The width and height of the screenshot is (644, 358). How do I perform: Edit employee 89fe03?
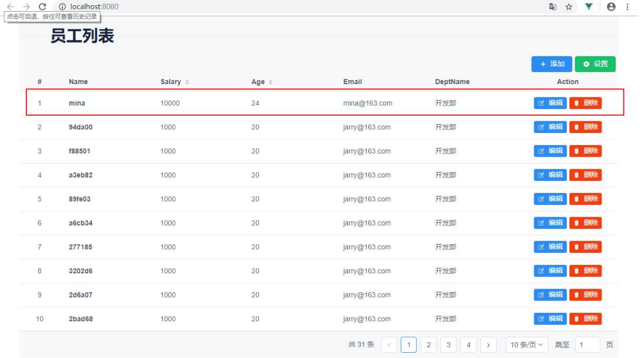[550, 199]
